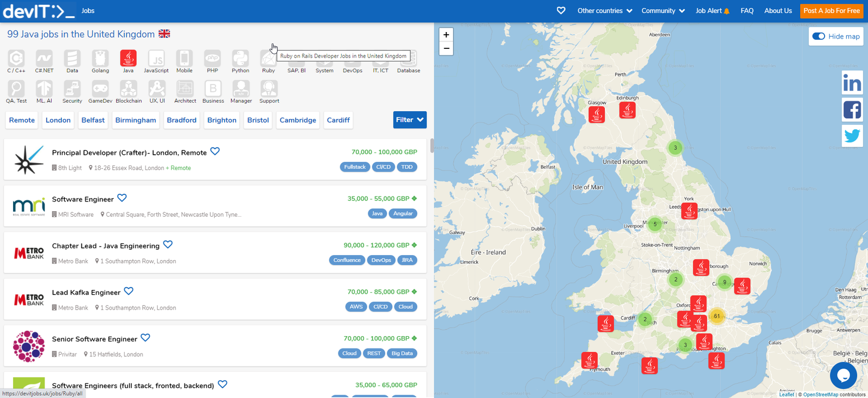
Task: Open the FAQ page
Action: point(747,10)
